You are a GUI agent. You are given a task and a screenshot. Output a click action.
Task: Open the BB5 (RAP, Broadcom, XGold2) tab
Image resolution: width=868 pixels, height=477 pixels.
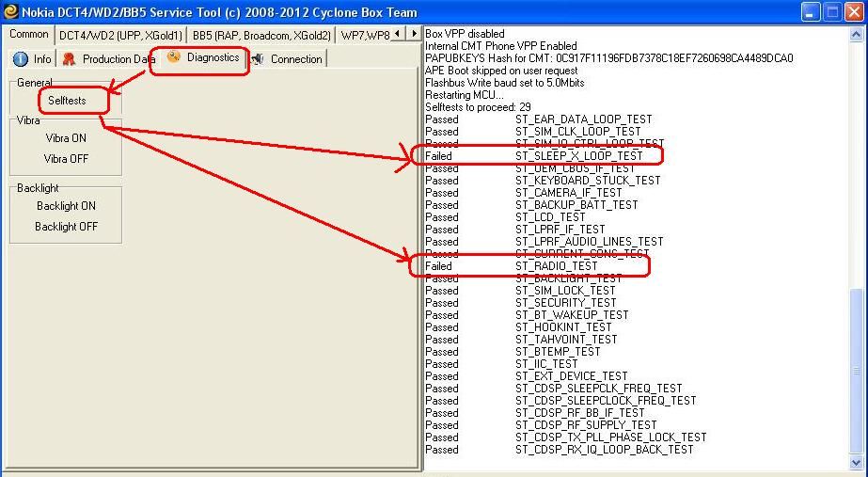(x=261, y=36)
